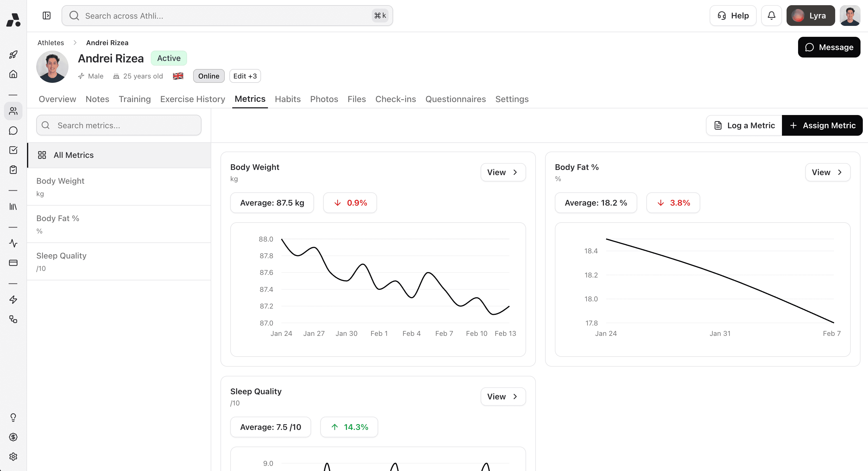Select the tasks checkbox icon in sidebar
The image size is (868, 471).
(x=13, y=150)
